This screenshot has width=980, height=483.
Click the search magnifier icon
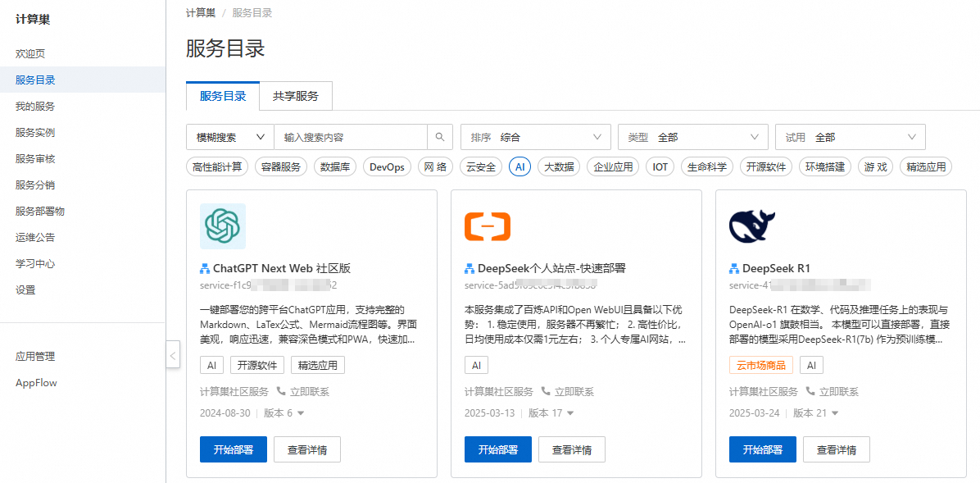pyautogui.click(x=440, y=137)
